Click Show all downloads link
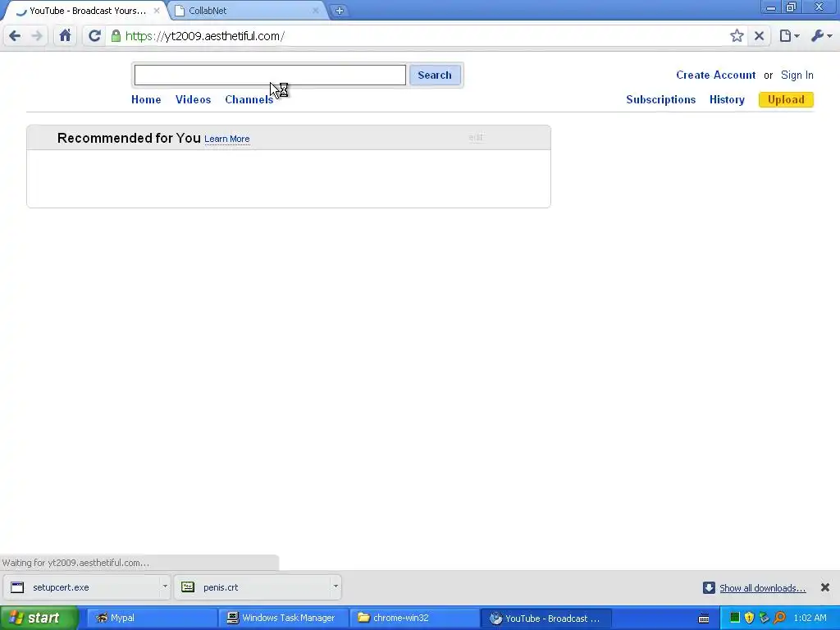The height and width of the screenshot is (630, 840). point(762,588)
